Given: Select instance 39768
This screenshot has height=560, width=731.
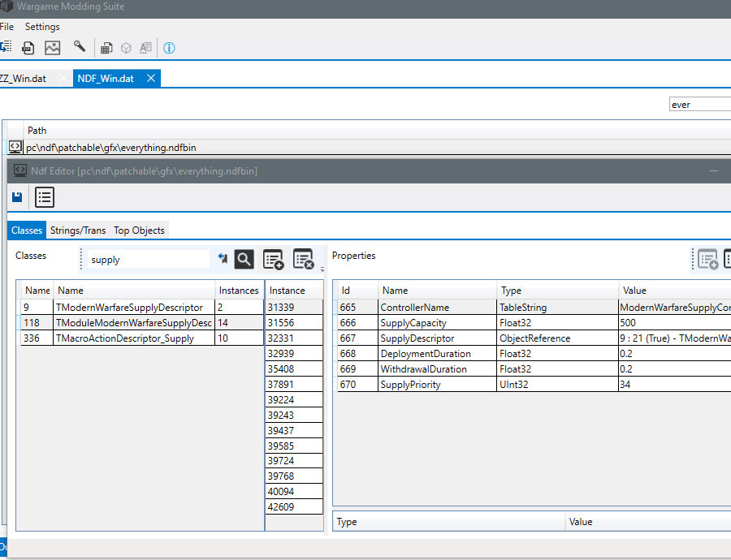Looking at the screenshot, I should (294, 476).
